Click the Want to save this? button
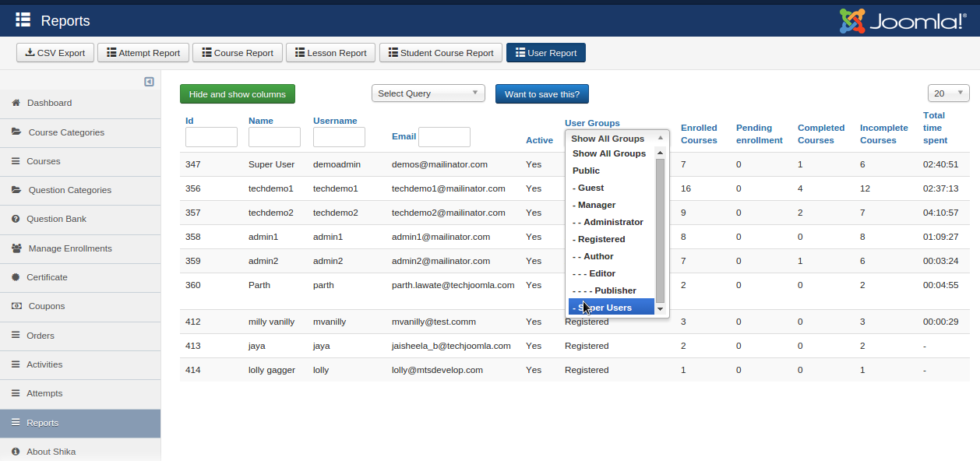 [x=542, y=94]
